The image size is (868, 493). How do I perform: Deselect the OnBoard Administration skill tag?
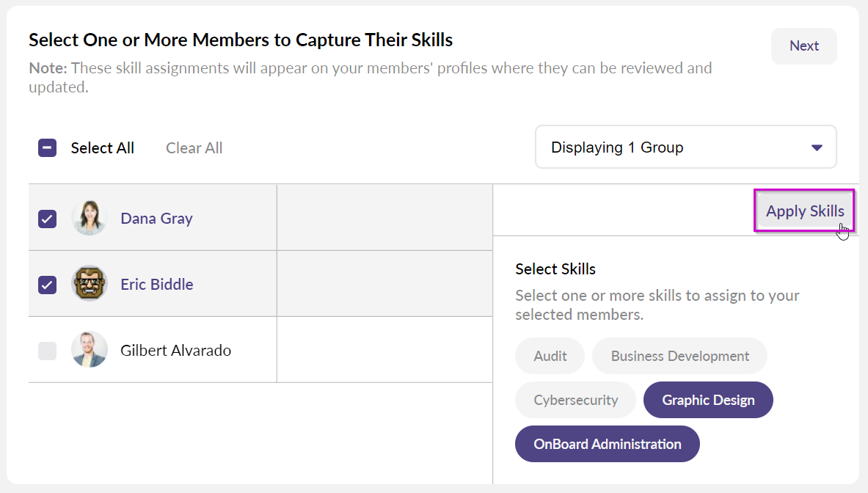pos(607,445)
